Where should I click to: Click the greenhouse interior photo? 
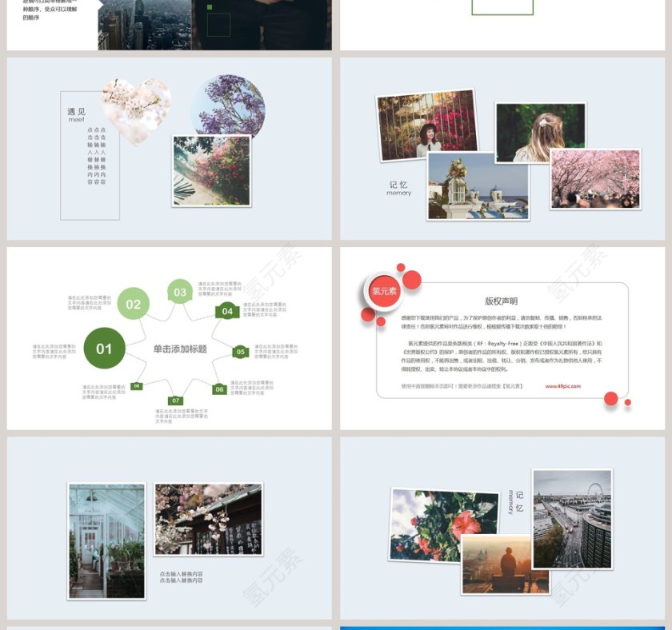106,540
